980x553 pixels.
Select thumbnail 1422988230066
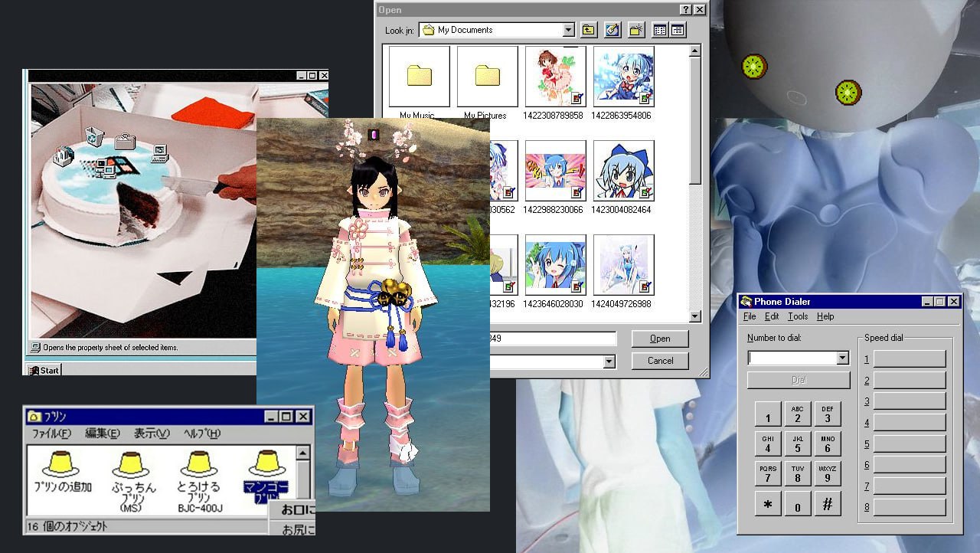click(x=555, y=171)
